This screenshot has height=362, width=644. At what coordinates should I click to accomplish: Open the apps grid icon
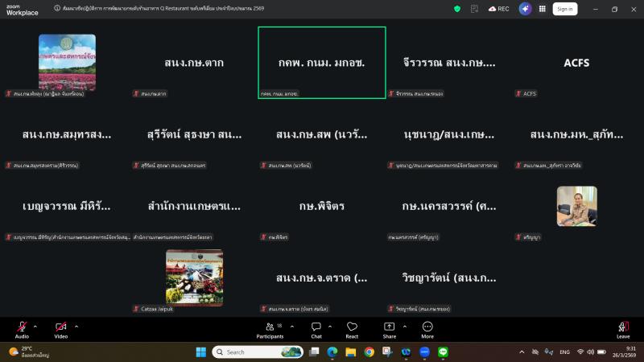coord(542,8)
